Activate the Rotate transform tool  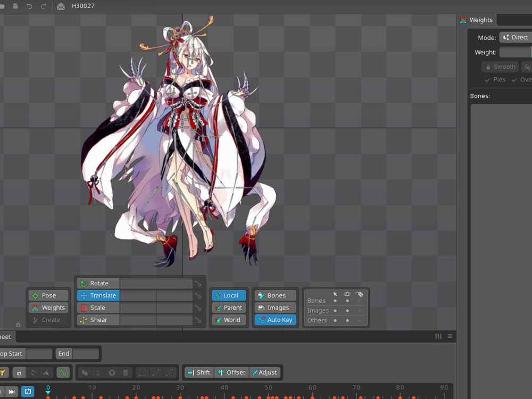point(98,284)
